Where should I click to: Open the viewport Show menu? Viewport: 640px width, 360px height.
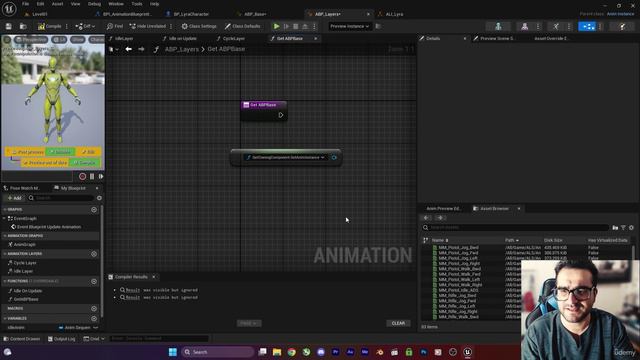click(78, 40)
